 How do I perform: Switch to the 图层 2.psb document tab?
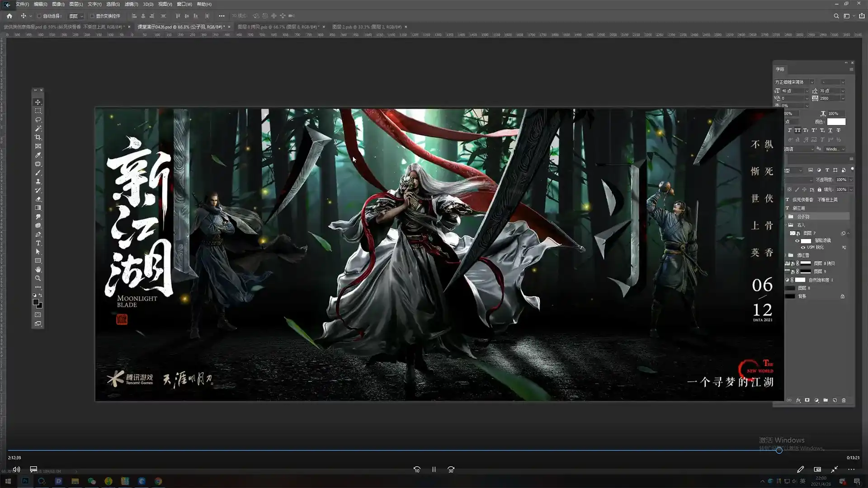tap(367, 27)
